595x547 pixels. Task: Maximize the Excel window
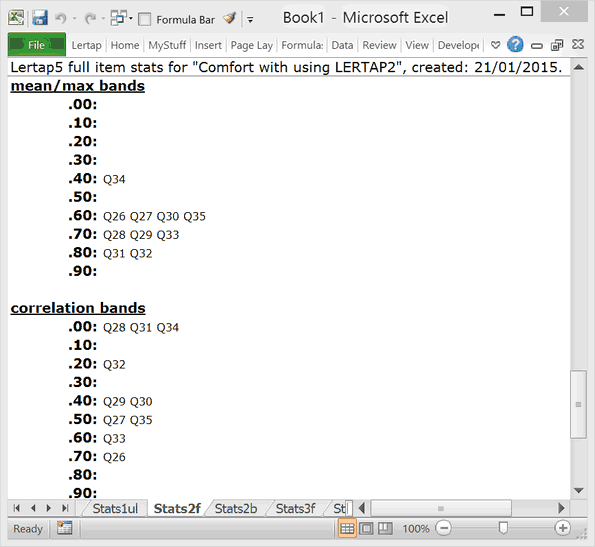(527, 12)
